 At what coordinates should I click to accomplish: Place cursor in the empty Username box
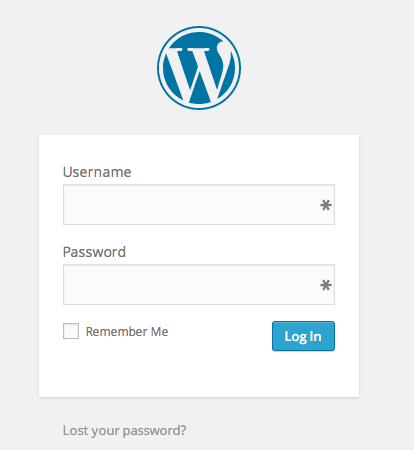(199, 204)
